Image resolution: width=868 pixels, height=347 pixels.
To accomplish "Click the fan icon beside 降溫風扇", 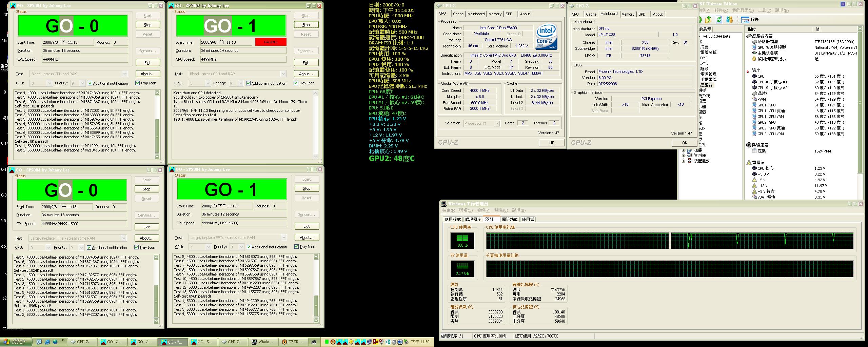I will point(749,145).
